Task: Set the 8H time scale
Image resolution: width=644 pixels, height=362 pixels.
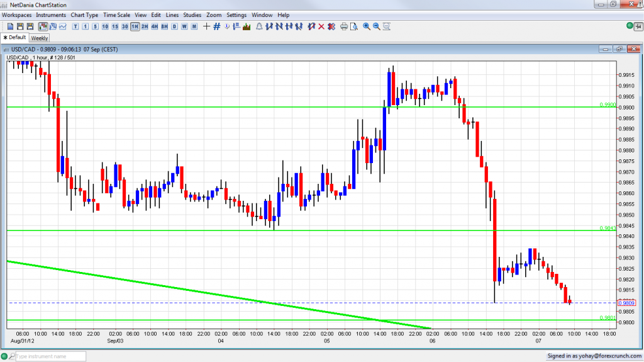Action: click(x=164, y=26)
